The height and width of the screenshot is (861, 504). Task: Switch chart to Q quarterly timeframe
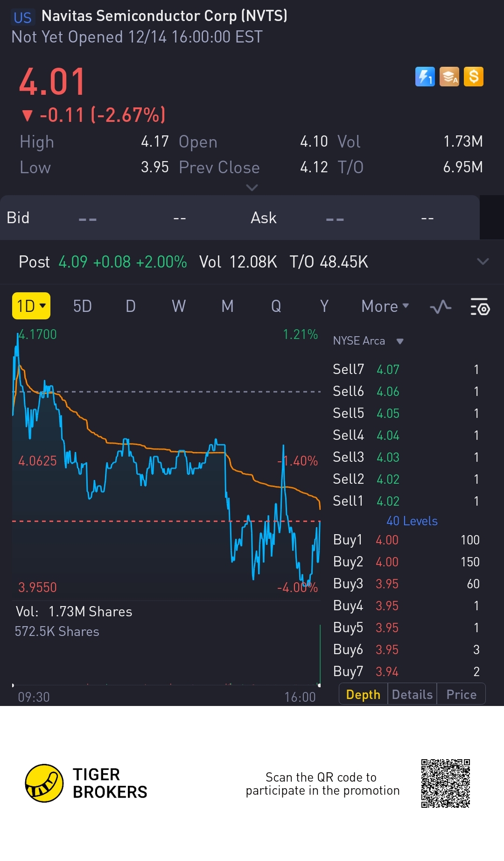coord(276,306)
